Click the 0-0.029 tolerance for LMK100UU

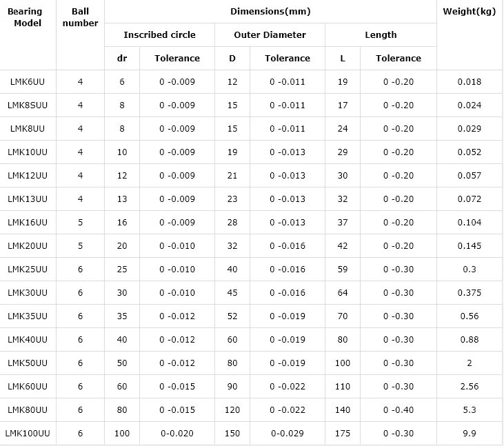tap(288, 433)
